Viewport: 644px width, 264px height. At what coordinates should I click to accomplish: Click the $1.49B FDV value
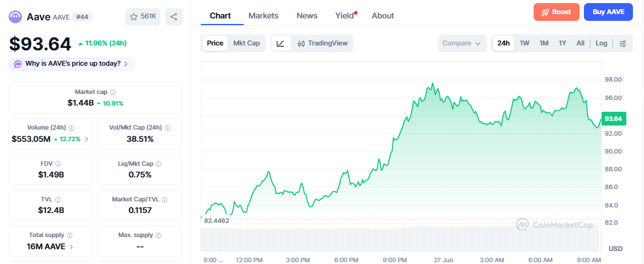click(x=51, y=175)
